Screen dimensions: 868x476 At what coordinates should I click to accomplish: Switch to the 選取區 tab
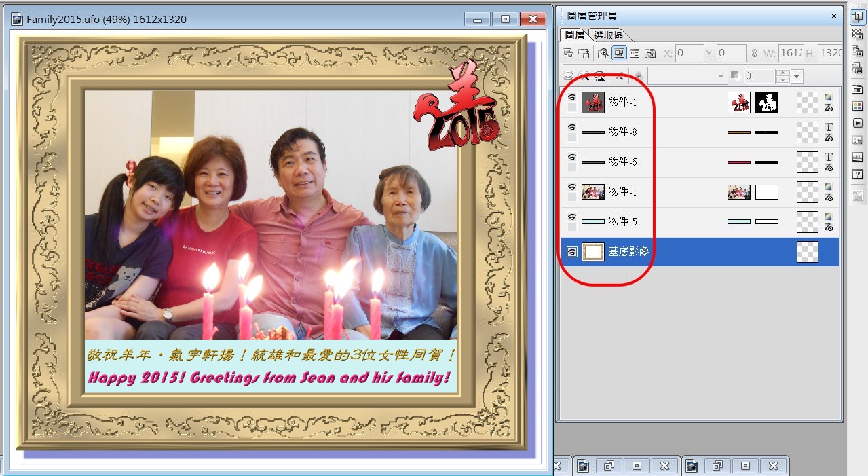coord(608,35)
